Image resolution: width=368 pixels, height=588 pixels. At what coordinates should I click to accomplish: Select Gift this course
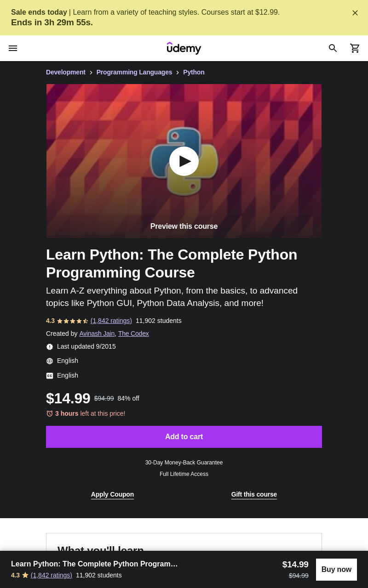[254, 494]
